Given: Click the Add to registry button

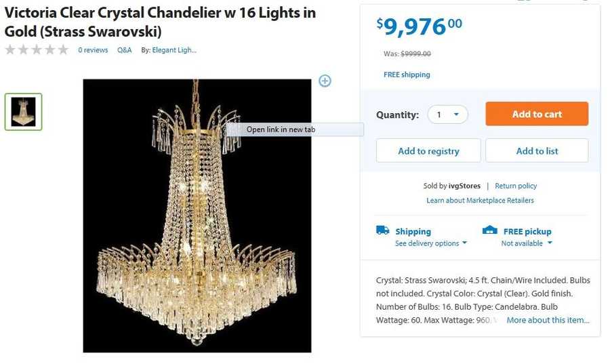Looking at the screenshot, I should (428, 151).
